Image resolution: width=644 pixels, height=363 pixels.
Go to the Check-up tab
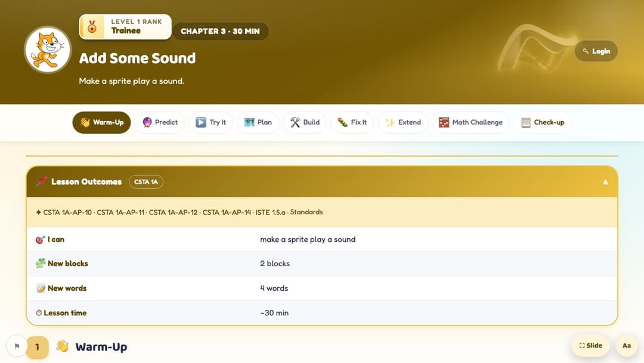[x=543, y=122]
